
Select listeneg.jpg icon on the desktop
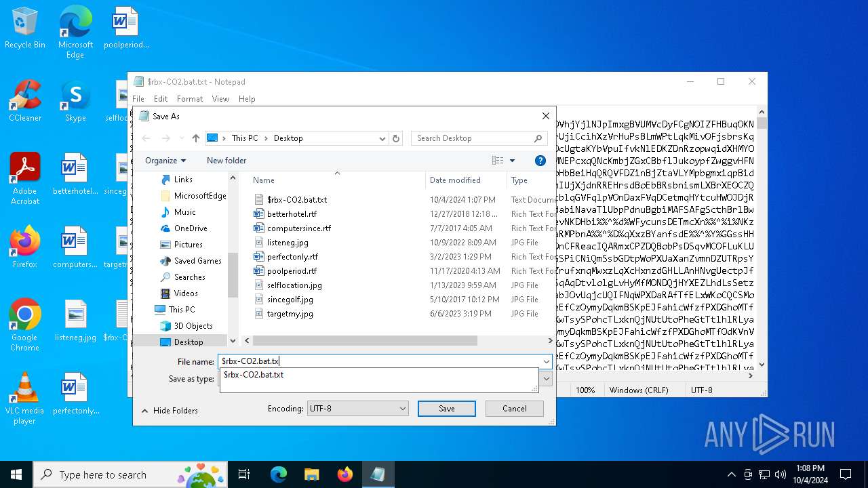(75, 321)
